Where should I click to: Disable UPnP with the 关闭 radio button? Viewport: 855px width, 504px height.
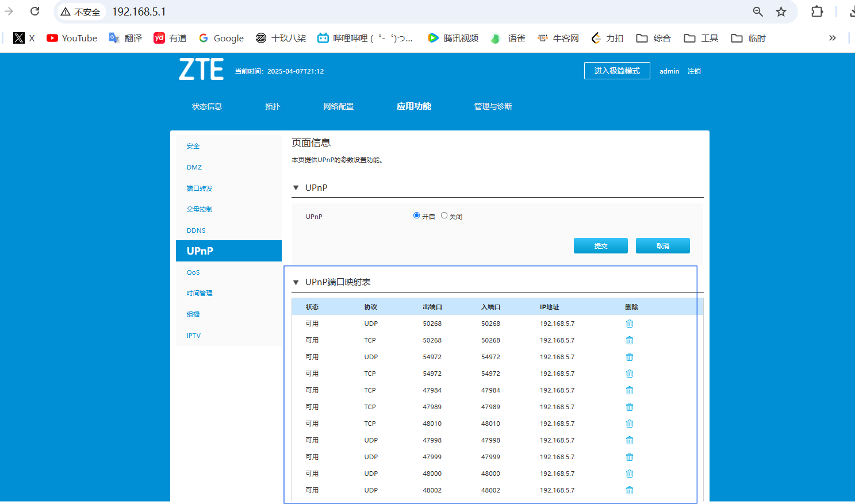(444, 216)
